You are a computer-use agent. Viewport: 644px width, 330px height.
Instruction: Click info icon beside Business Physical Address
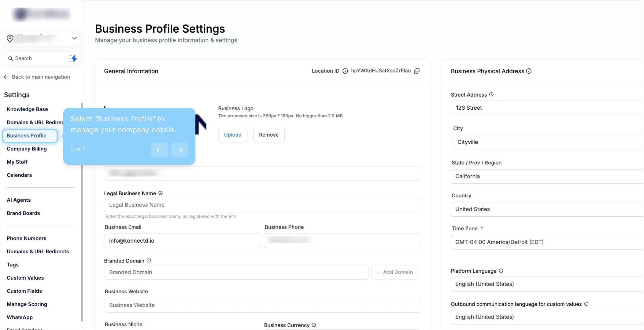pos(529,71)
